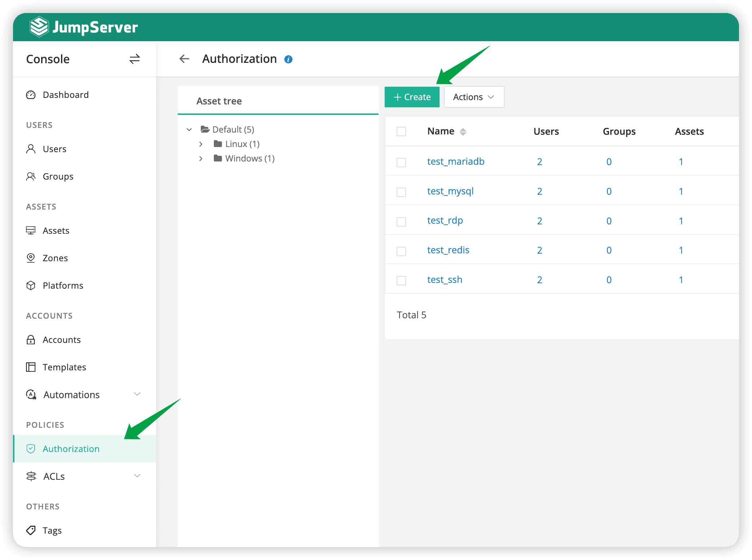
Task: Check the test_ssh row checkbox
Action: point(401,280)
